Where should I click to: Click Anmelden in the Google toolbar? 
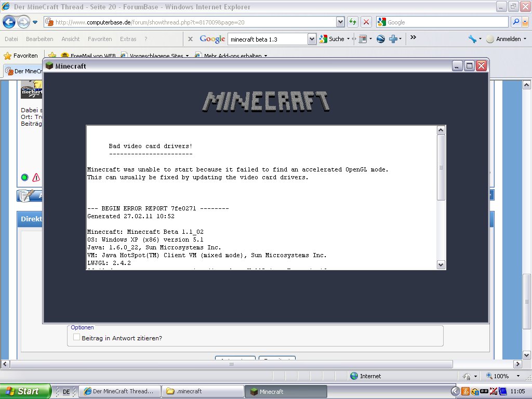508,39
